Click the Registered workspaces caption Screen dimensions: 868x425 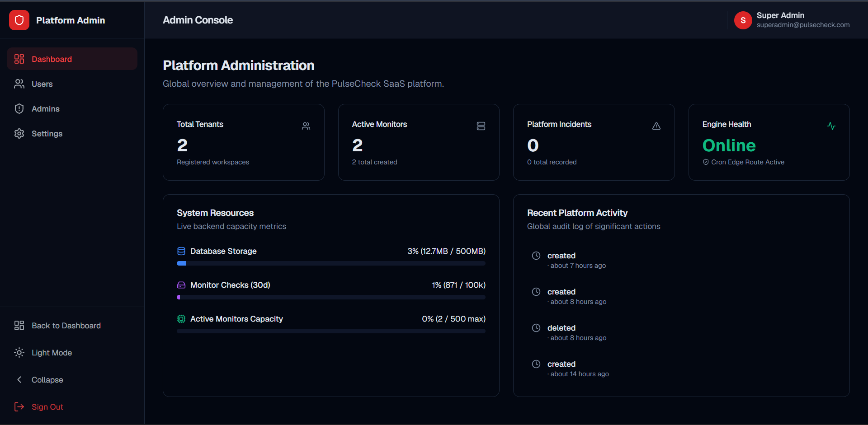coord(212,162)
